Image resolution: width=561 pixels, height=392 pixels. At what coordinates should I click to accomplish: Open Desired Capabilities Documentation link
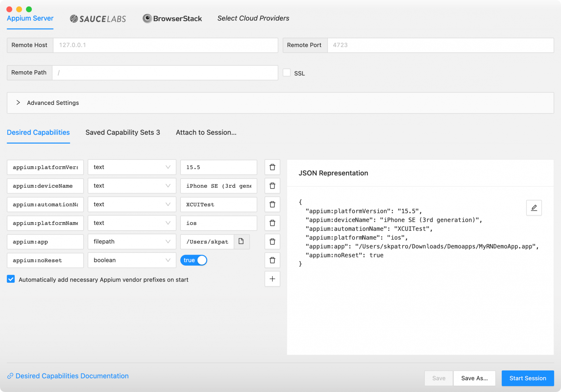(x=72, y=376)
